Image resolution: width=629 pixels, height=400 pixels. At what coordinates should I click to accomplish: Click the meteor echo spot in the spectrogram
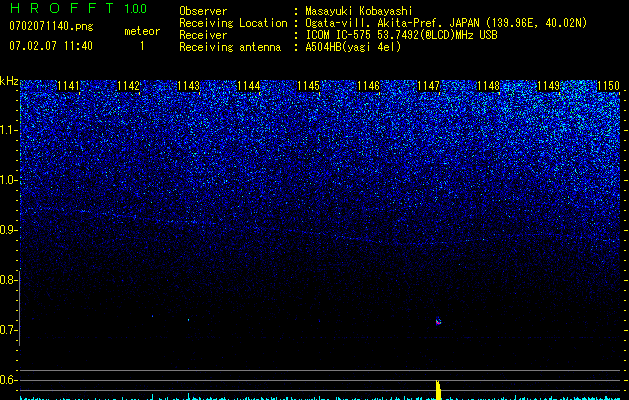[438, 321]
